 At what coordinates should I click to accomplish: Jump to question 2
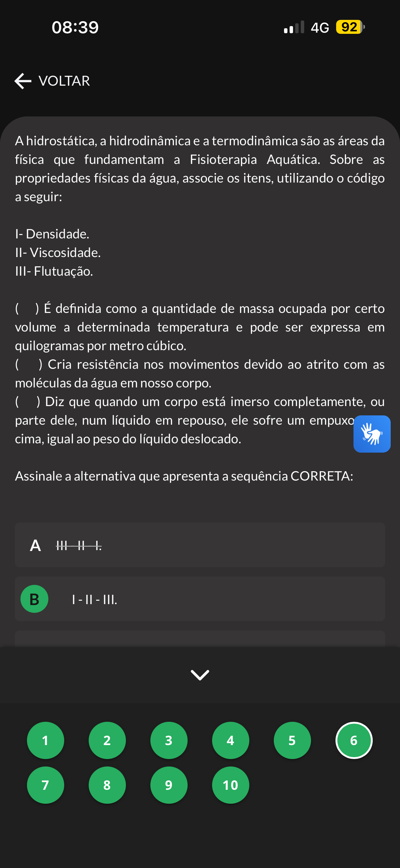point(107,740)
